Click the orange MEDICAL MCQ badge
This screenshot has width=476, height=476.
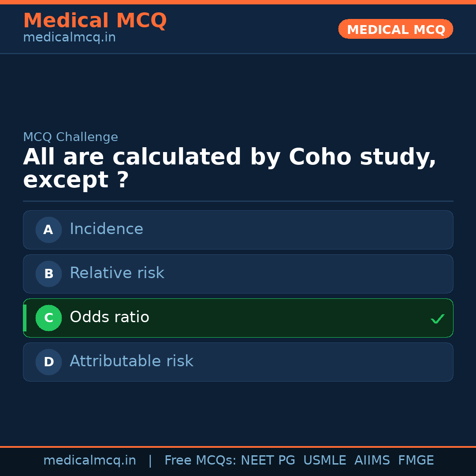[x=395, y=29]
